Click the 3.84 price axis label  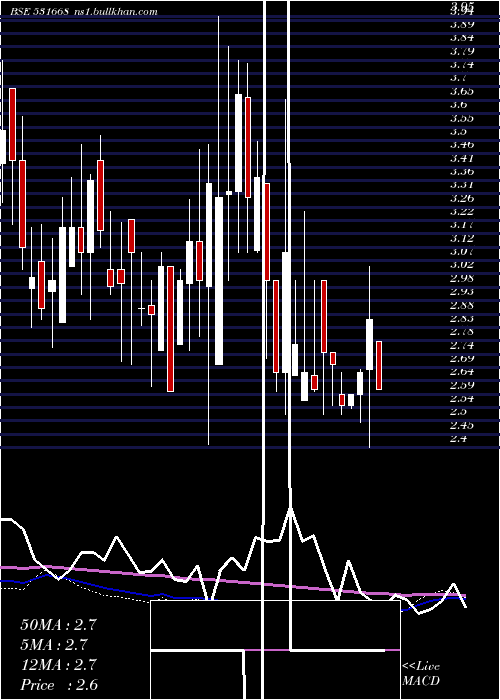(x=462, y=38)
